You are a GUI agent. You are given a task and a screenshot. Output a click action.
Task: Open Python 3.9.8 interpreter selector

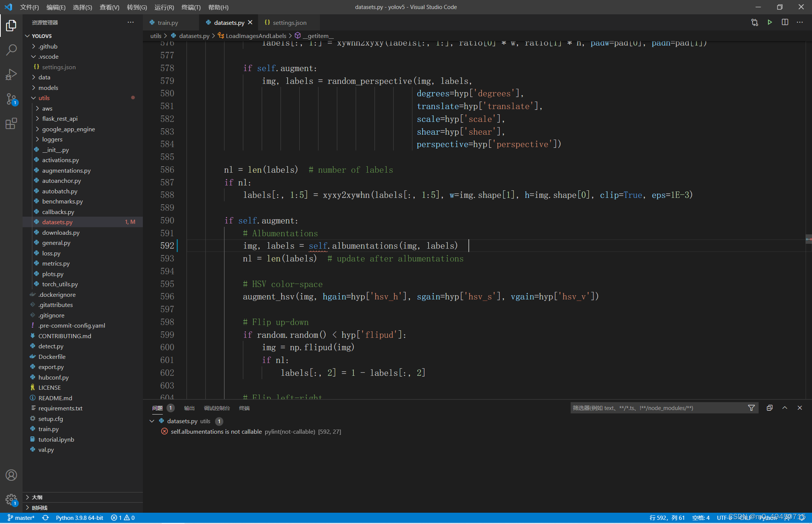[x=79, y=518]
